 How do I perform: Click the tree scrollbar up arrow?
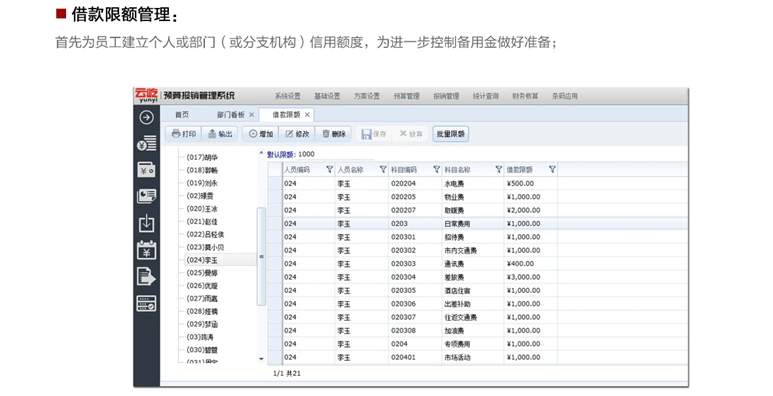click(261, 153)
